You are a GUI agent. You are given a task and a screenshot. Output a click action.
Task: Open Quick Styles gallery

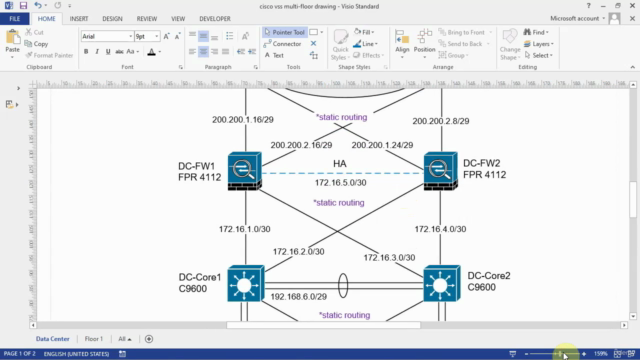(x=340, y=45)
